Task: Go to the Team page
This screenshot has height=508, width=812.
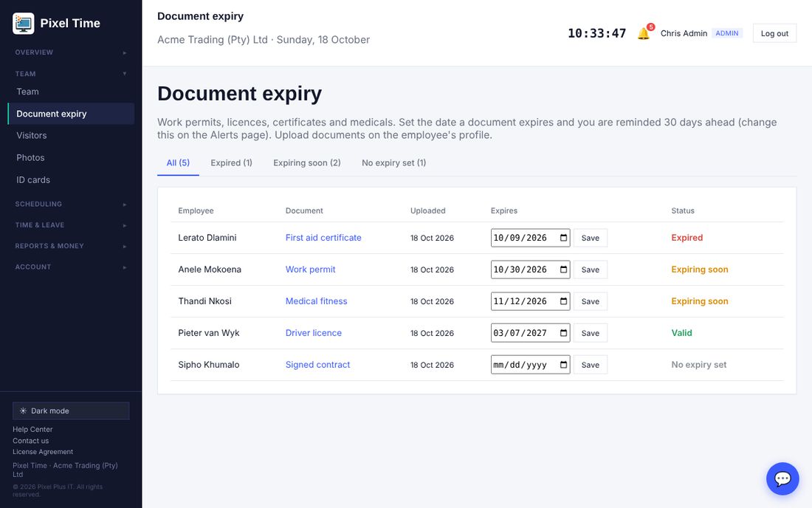Action: [71, 92]
